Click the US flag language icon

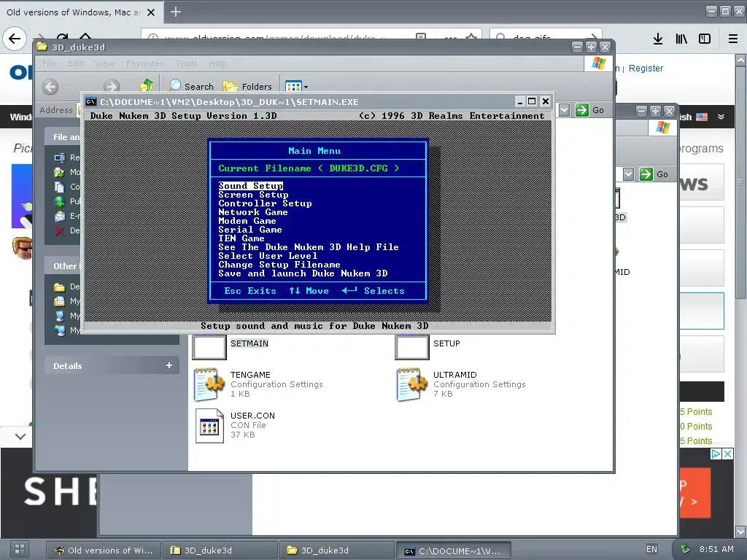[x=702, y=117]
